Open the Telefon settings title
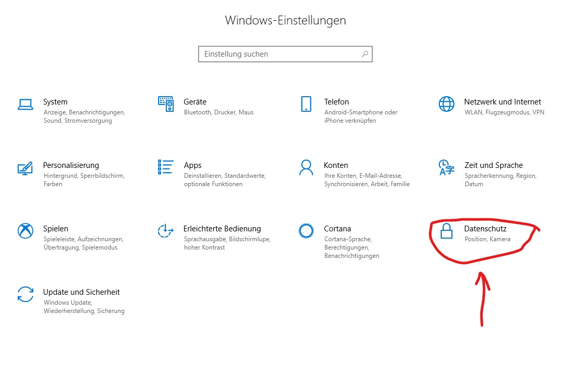This screenshot has height=392, width=588. coord(336,102)
